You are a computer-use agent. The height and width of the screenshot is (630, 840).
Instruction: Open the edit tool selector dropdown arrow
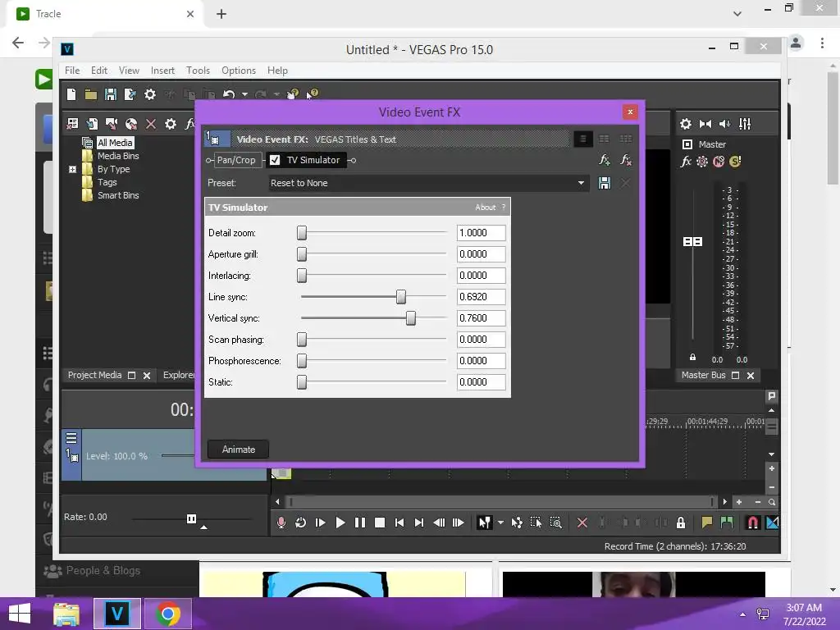click(500, 523)
